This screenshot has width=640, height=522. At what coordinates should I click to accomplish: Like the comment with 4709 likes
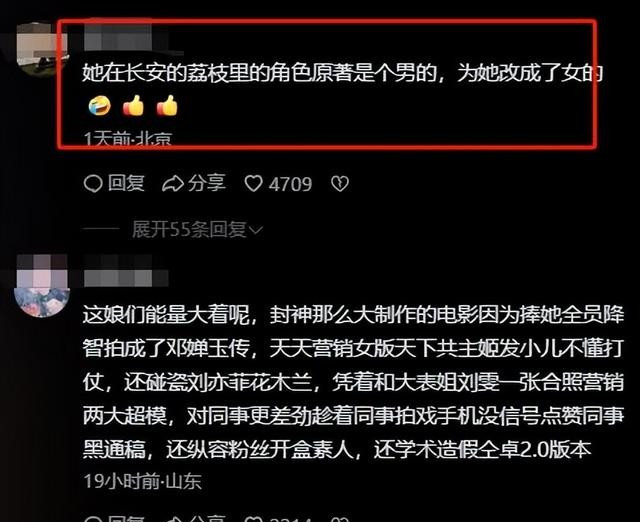coord(253,184)
